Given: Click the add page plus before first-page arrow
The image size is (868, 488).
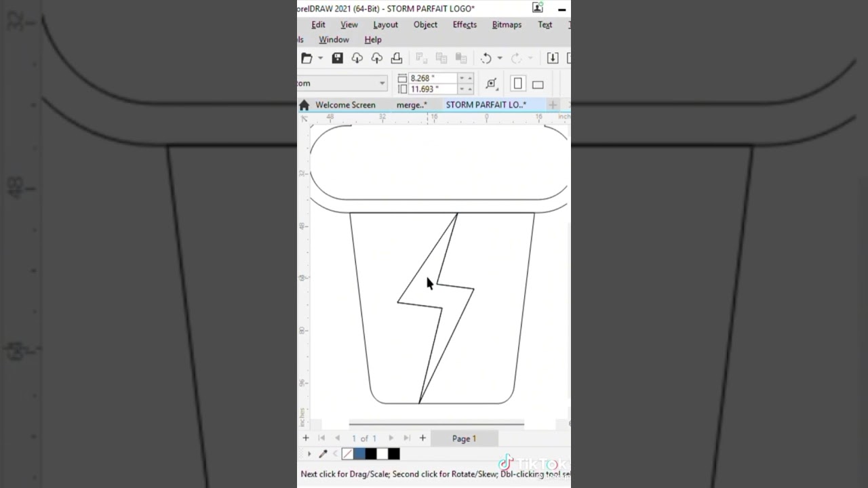Looking at the screenshot, I should tap(306, 439).
